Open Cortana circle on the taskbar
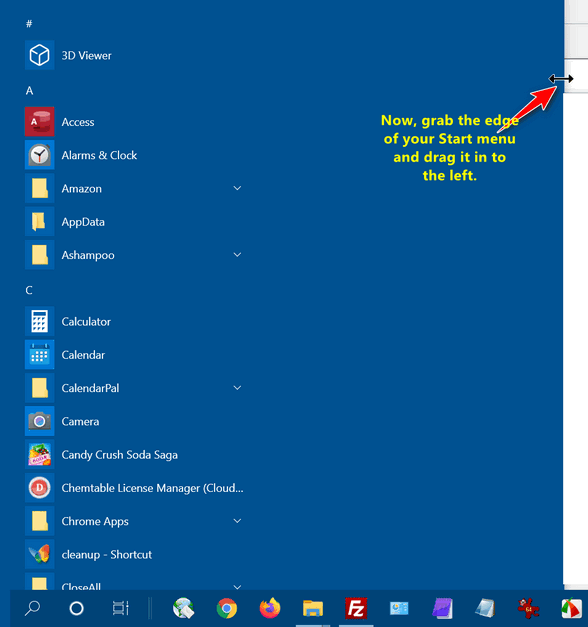 tap(76, 608)
